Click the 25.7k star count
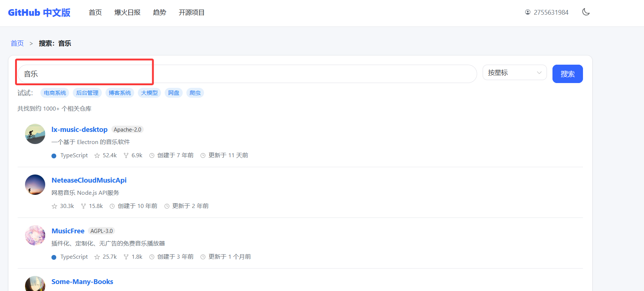 [110, 257]
